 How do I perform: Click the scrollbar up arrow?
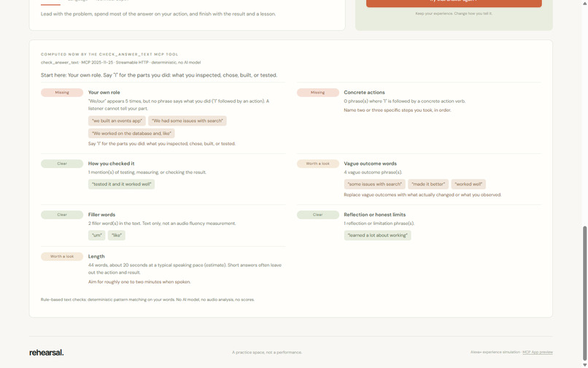(585, 2)
